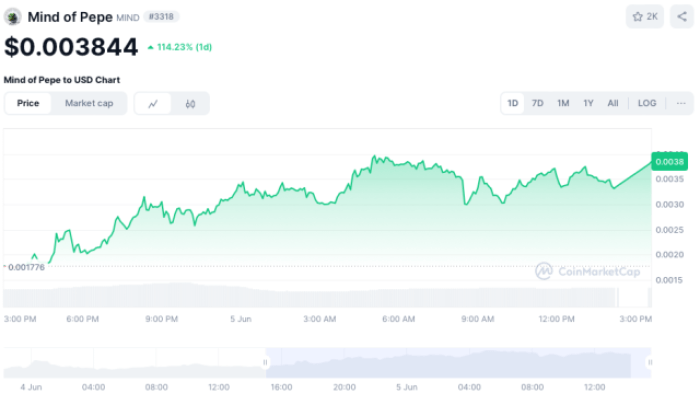Switch to candlestick chart view

click(x=190, y=103)
